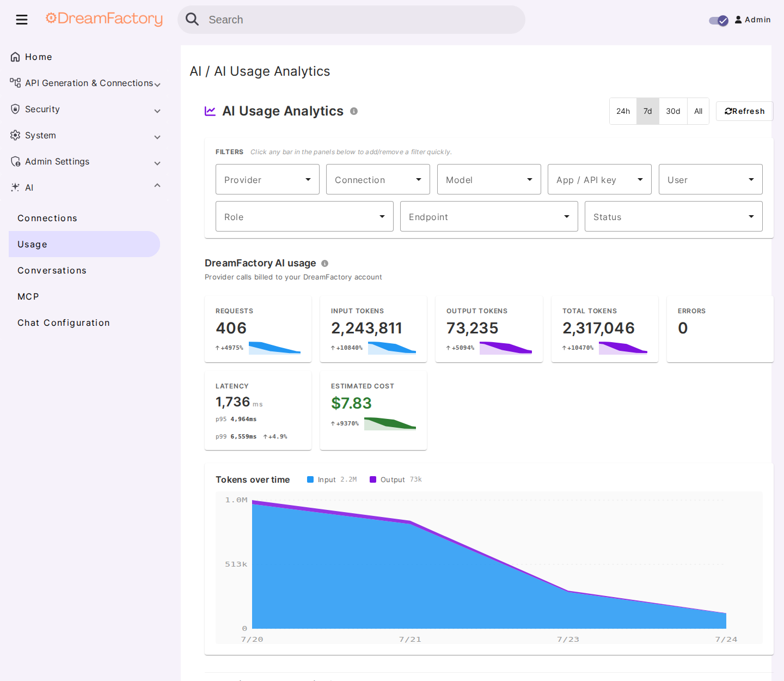Expand the System menu chevron
This screenshot has width=784, height=681.
click(157, 137)
